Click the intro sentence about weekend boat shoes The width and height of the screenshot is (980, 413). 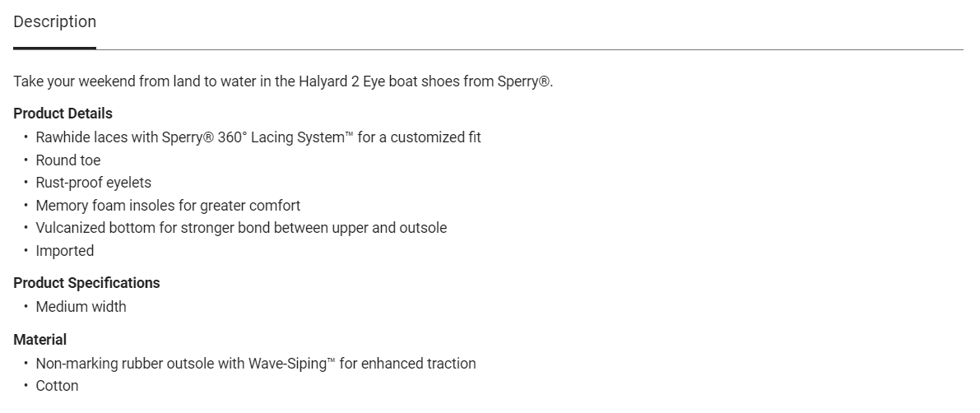click(282, 82)
